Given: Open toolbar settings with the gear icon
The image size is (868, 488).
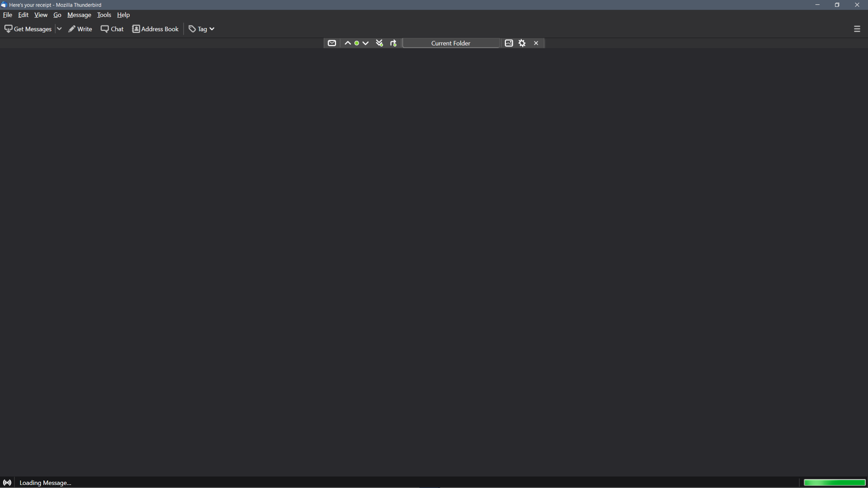Looking at the screenshot, I should point(522,43).
